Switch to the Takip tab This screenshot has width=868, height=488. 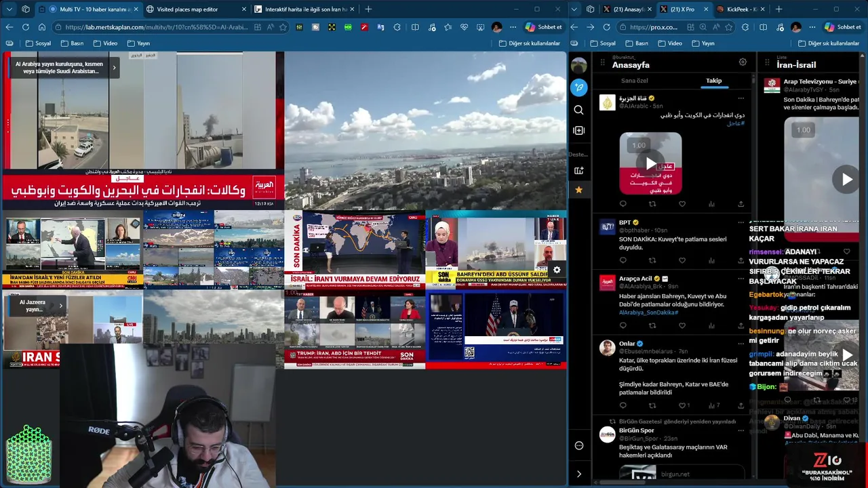tap(714, 81)
